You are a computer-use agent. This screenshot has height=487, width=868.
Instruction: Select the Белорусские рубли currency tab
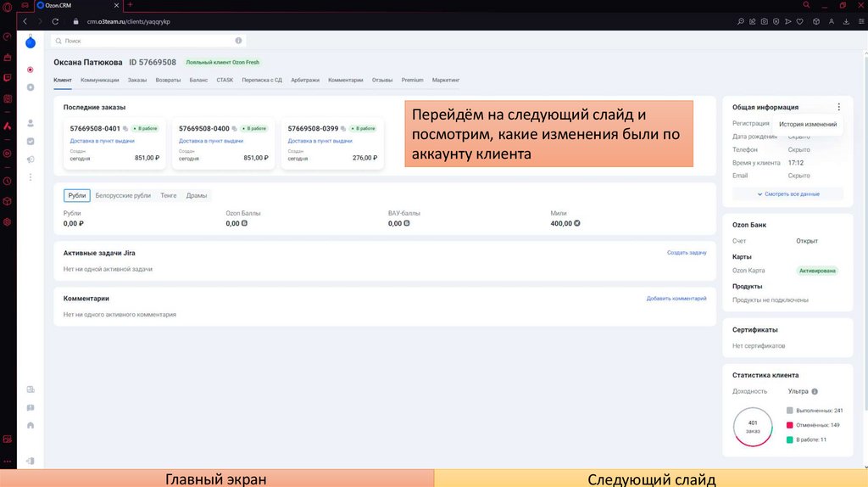123,196
